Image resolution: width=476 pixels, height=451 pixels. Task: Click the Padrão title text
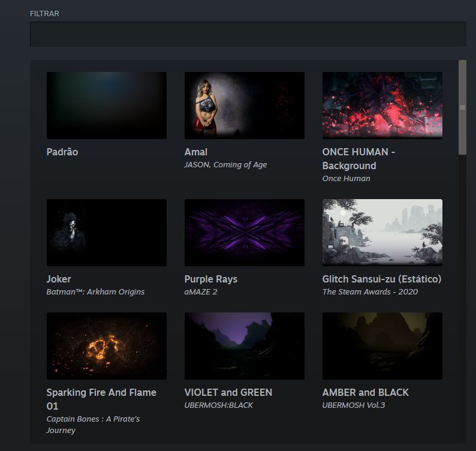pyautogui.click(x=62, y=152)
